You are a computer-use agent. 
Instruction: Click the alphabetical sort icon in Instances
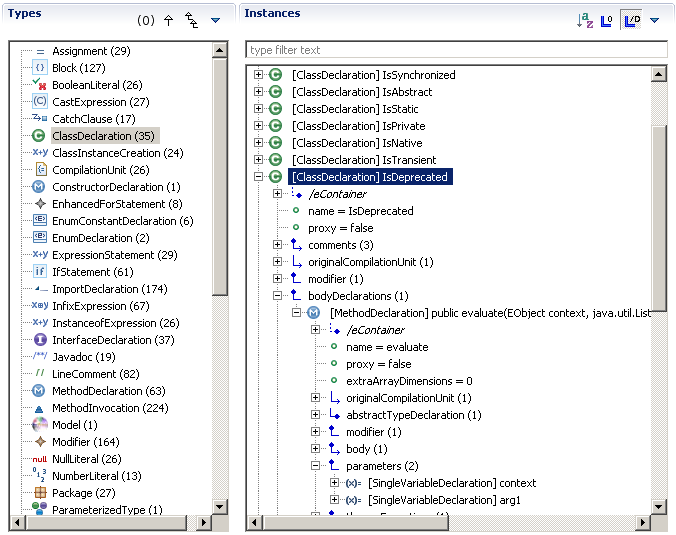pyautogui.click(x=585, y=20)
